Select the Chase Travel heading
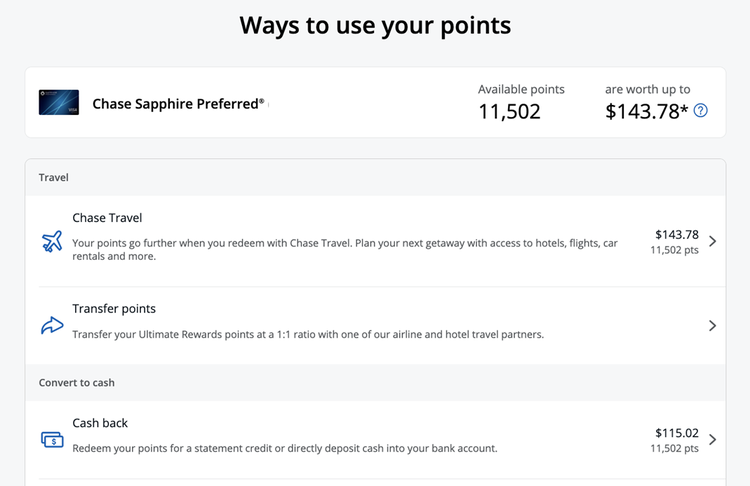This screenshot has height=486, width=750. pos(107,218)
